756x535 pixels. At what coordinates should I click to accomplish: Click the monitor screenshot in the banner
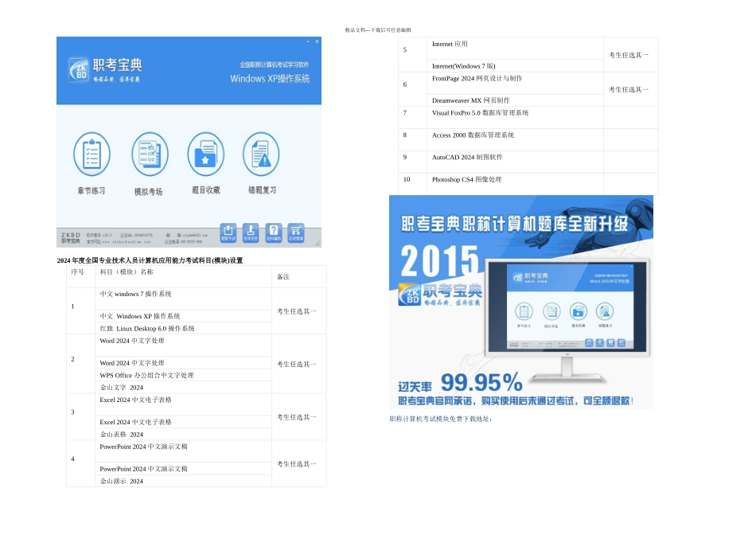tap(568, 307)
